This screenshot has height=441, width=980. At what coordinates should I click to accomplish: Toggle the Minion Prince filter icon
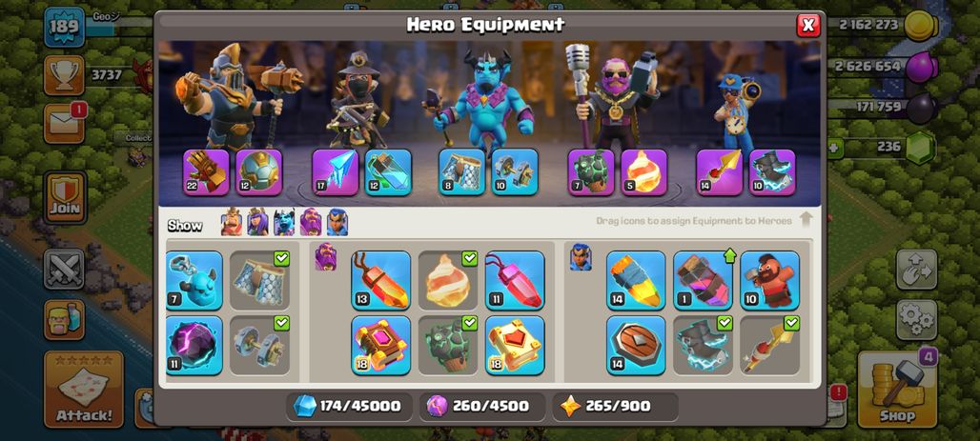284,222
